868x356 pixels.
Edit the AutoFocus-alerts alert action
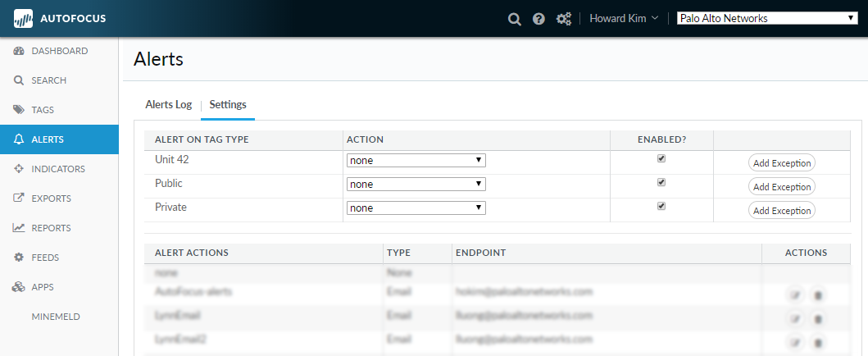pyautogui.click(x=794, y=294)
